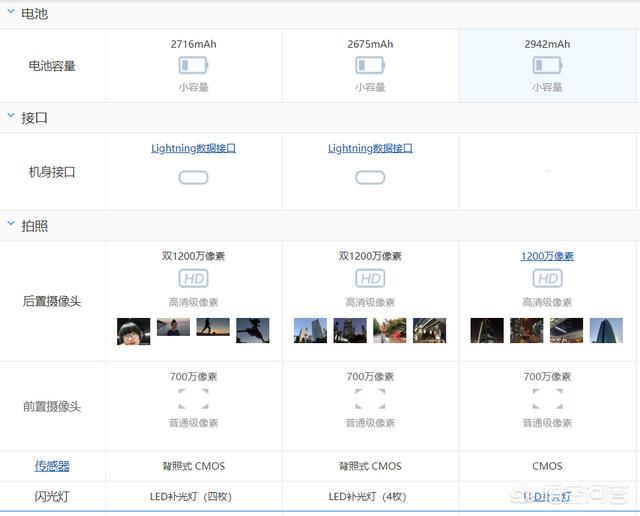The width and height of the screenshot is (640, 516).
Task: Select 700万像素 in first column
Action: [x=193, y=376]
